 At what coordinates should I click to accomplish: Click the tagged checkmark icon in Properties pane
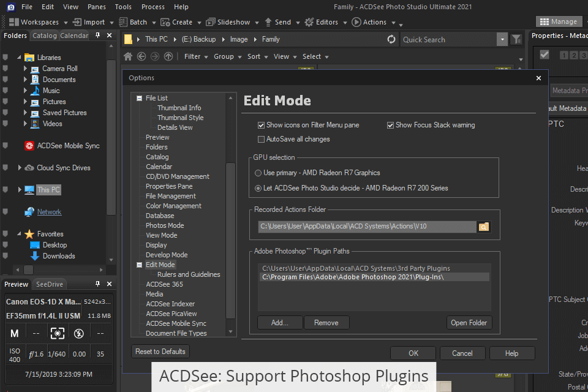coord(545,55)
